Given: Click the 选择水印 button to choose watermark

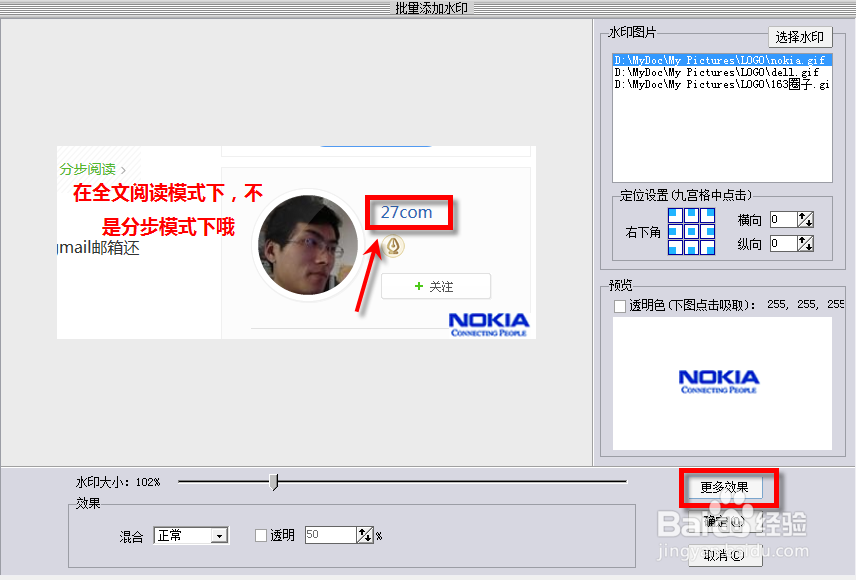Looking at the screenshot, I should (800, 36).
